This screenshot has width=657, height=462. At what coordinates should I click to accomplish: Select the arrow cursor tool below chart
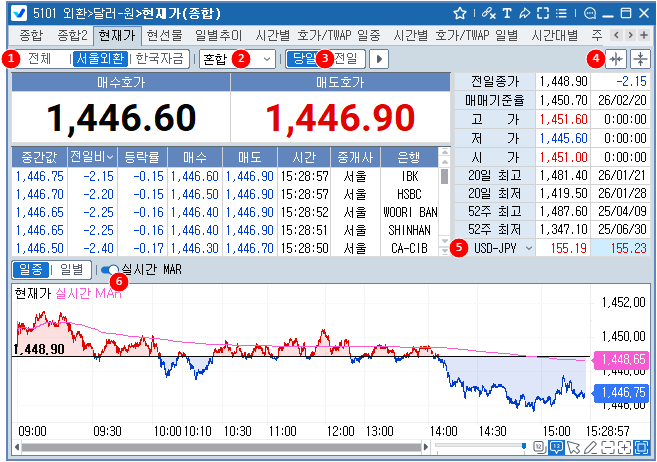coord(574,447)
